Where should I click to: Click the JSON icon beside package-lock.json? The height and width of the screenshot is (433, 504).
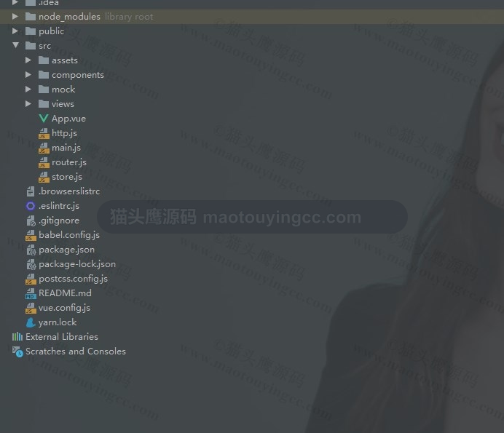point(31,264)
